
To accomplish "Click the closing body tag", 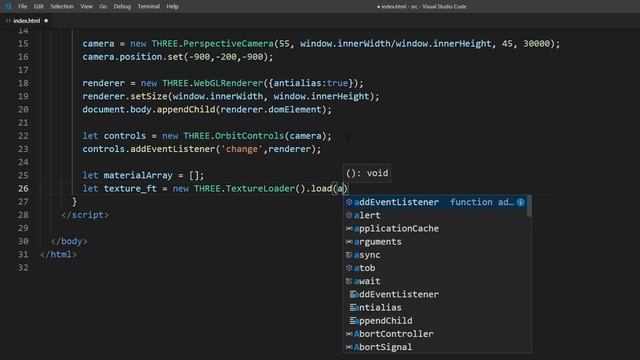I will tap(69, 241).
